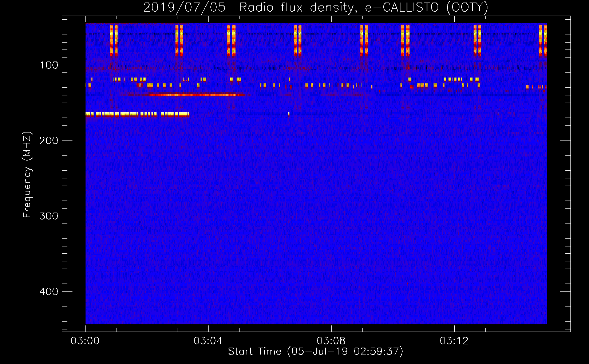
Task: Click the plot title 'Radio flux density, e-CALLISTO (OOTY)'
Action: point(363,7)
